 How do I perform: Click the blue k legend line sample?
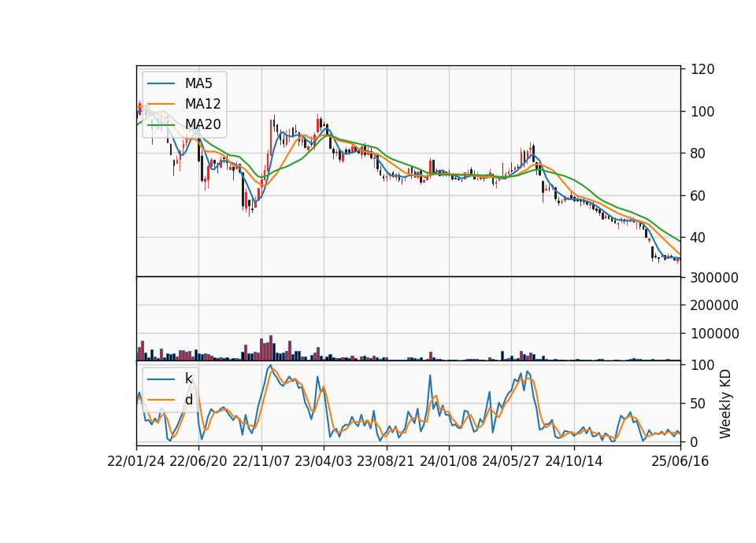click(161, 379)
